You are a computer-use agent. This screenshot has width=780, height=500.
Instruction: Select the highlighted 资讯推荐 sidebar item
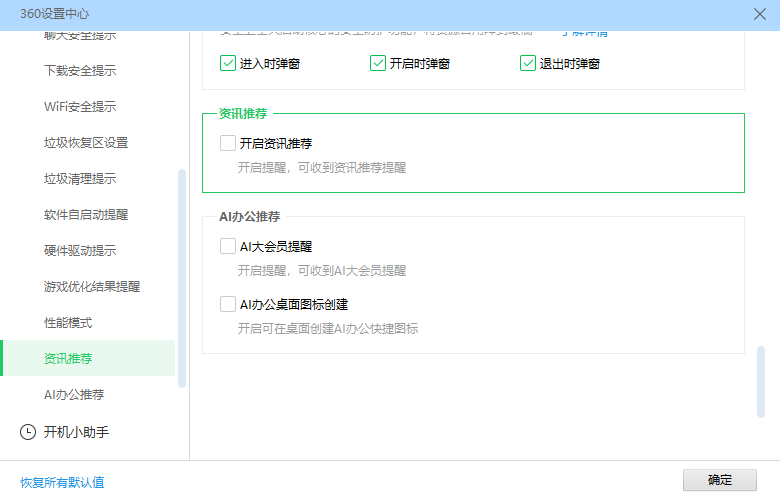[x=88, y=358]
